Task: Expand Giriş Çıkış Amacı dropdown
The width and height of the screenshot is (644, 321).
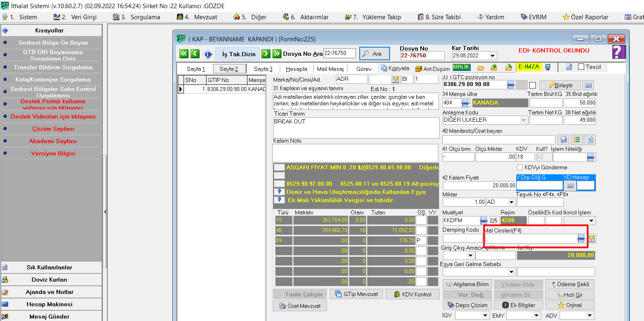Action: (x=470, y=255)
